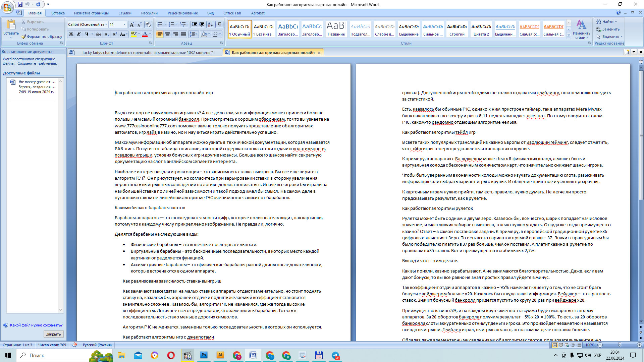Image resolution: width=644 pixels, height=362 pixels.
Task: Open Выделить (Select) dropdown
Action: pyautogui.click(x=609, y=37)
